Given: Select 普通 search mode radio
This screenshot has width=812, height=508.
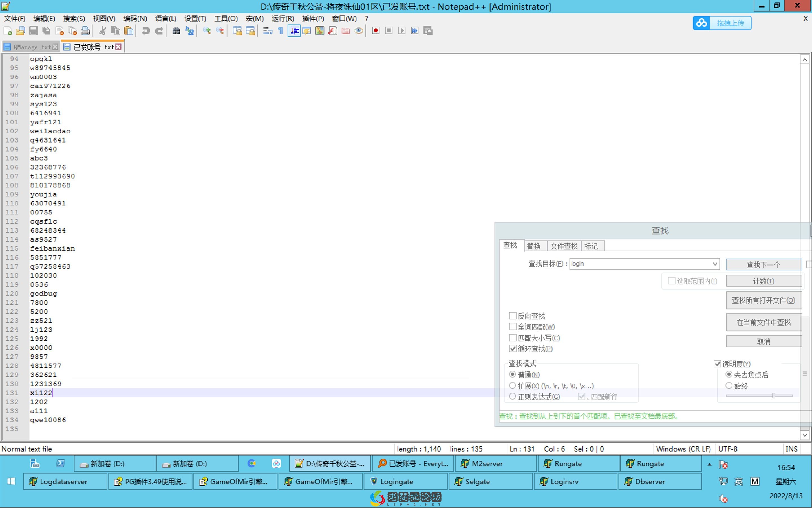Looking at the screenshot, I should click(x=512, y=374).
